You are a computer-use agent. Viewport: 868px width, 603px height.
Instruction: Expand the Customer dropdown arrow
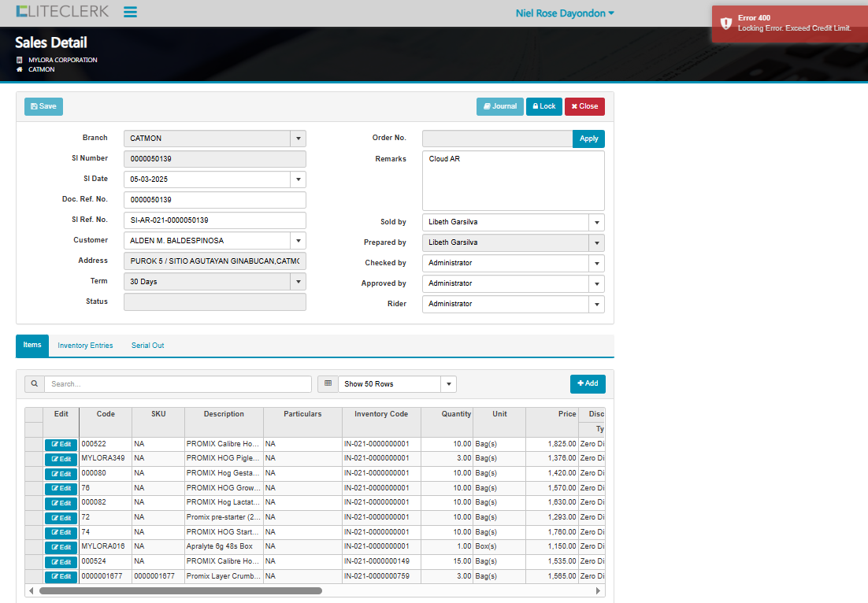(x=298, y=241)
